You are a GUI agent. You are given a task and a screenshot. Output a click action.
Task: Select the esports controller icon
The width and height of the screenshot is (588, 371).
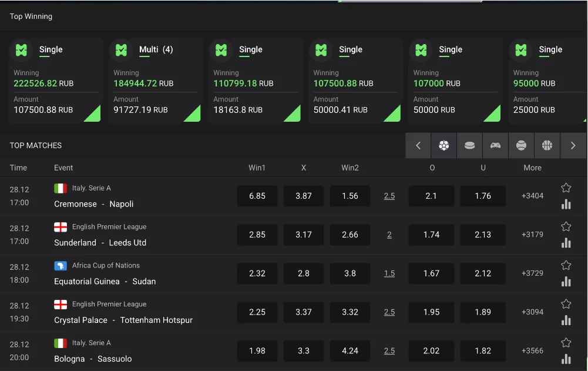tap(496, 145)
